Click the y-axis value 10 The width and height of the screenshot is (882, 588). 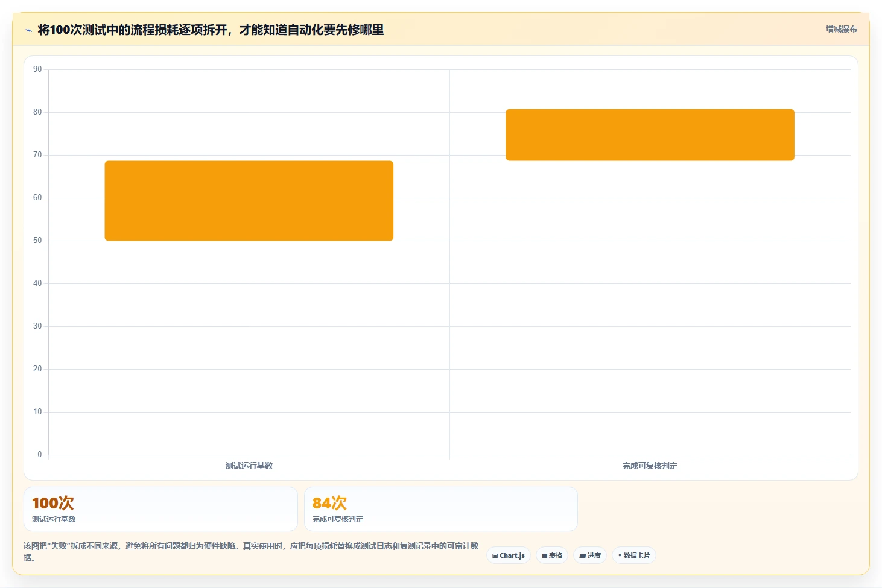(x=37, y=412)
